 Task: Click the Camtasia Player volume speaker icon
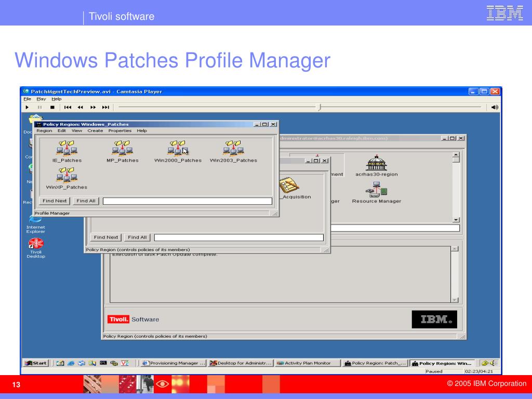[x=495, y=107]
